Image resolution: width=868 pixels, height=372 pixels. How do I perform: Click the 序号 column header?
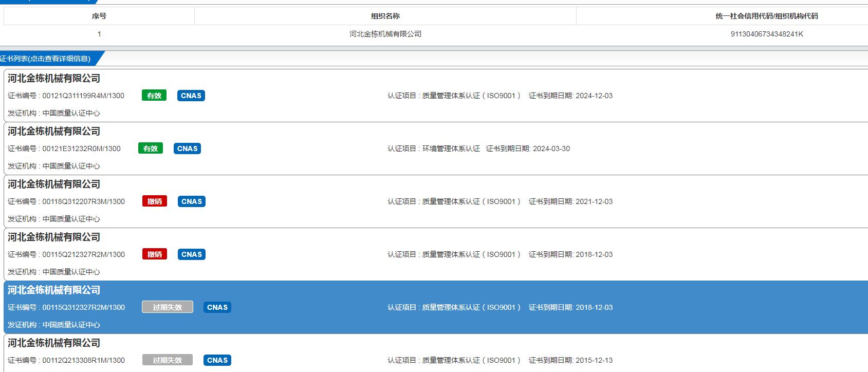(99, 16)
